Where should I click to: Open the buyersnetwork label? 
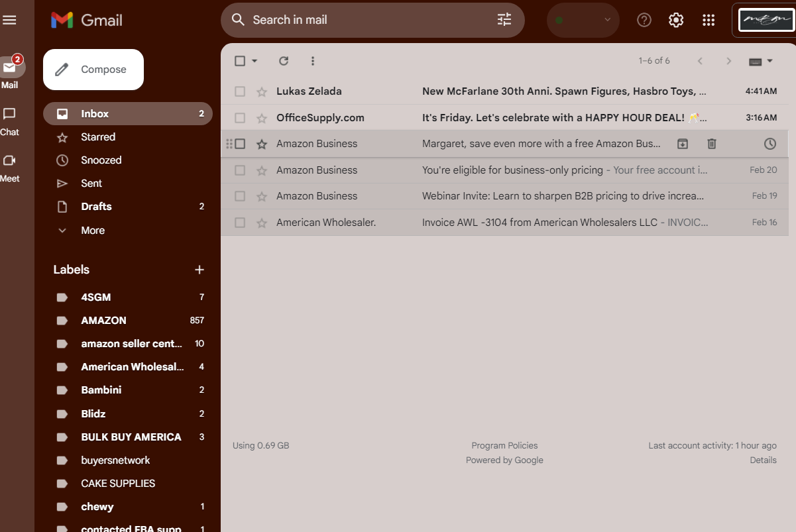coord(128,460)
